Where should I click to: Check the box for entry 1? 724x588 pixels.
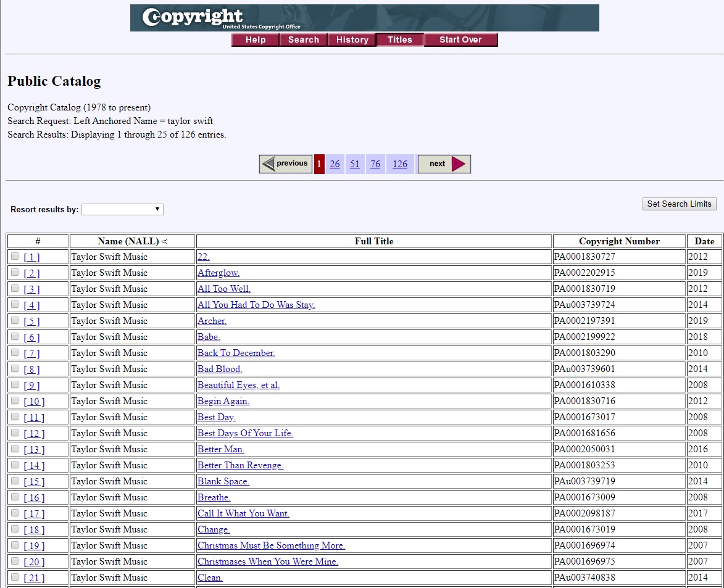[x=15, y=256]
